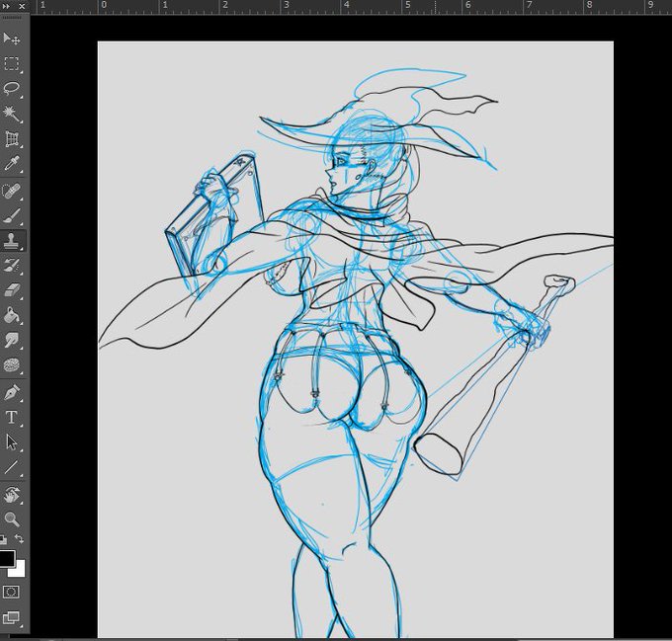
Task: Select the Eyedropper tool
Action: click(x=12, y=164)
